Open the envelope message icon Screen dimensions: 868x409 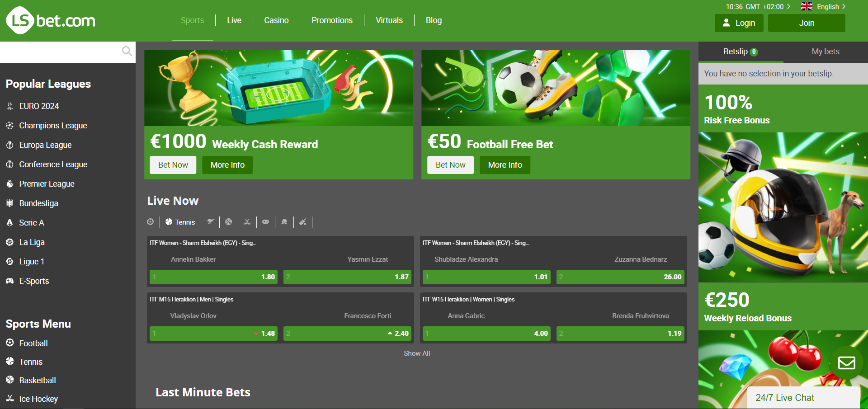tap(847, 363)
